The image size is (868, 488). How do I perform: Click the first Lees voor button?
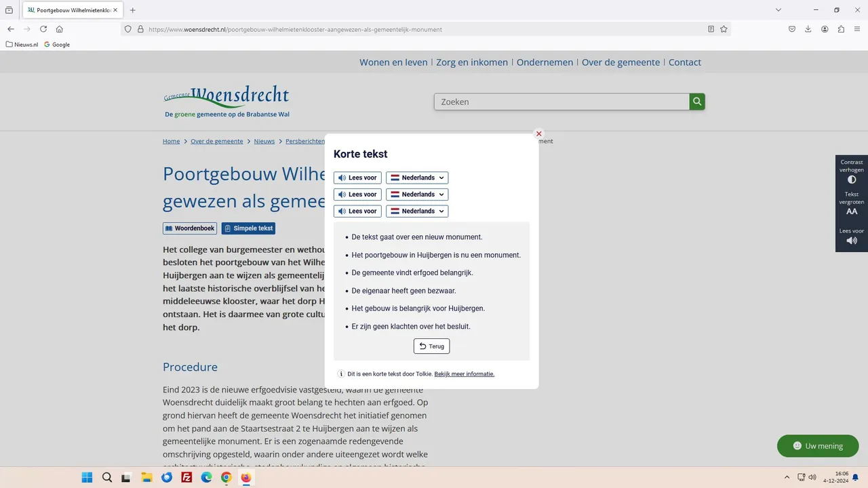pyautogui.click(x=357, y=178)
